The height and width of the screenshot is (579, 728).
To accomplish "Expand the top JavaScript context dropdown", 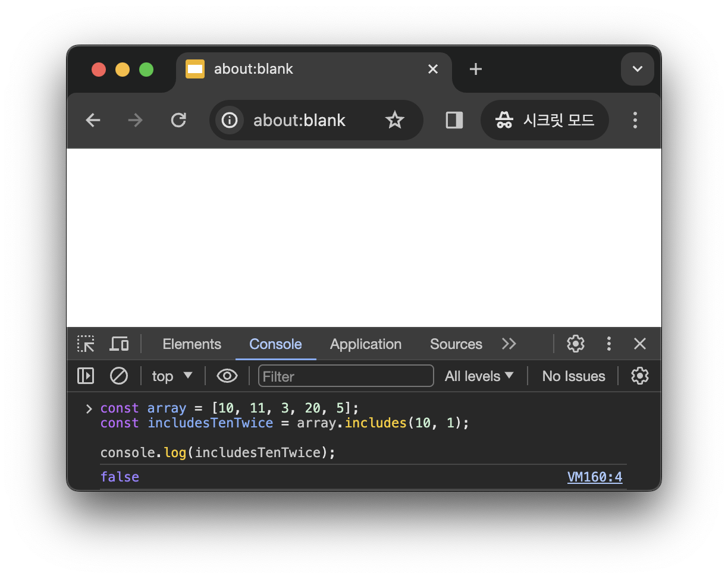I will point(172,376).
